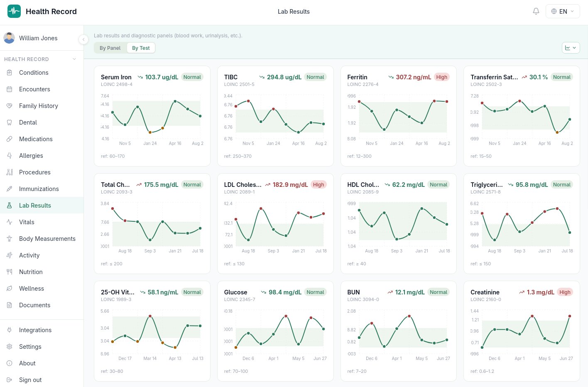Click the 182.9 mg/dL LDL value
The image size is (588, 387).
(x=290, y=185)
